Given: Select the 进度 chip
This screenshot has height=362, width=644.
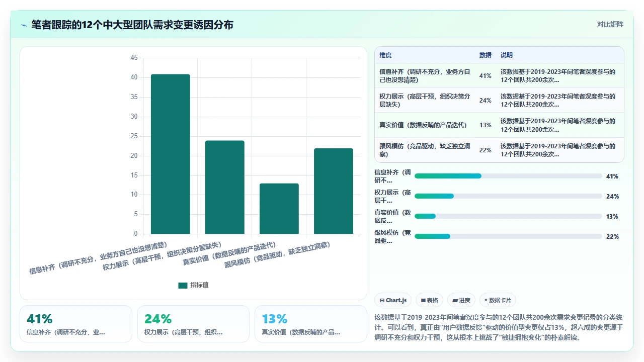Looking at the screenshot, I should click(x=461, y=300).
